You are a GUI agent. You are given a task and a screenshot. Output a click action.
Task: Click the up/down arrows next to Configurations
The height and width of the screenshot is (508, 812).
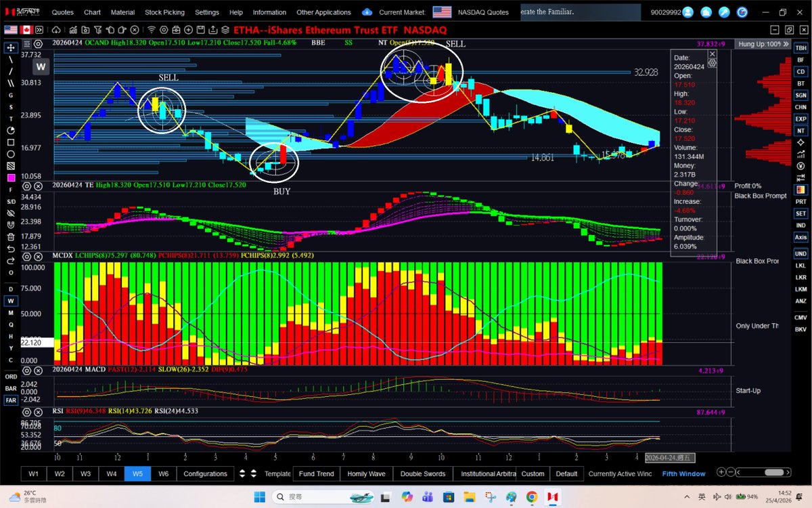244,473
